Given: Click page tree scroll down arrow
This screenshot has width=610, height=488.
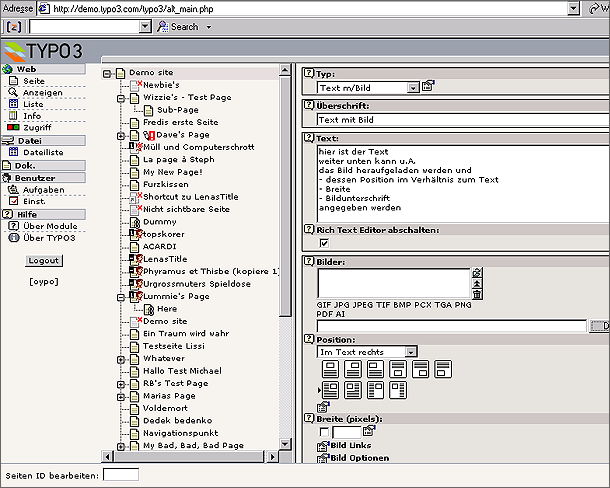Looking at the screenshot, I should click(x=285, y=444).
